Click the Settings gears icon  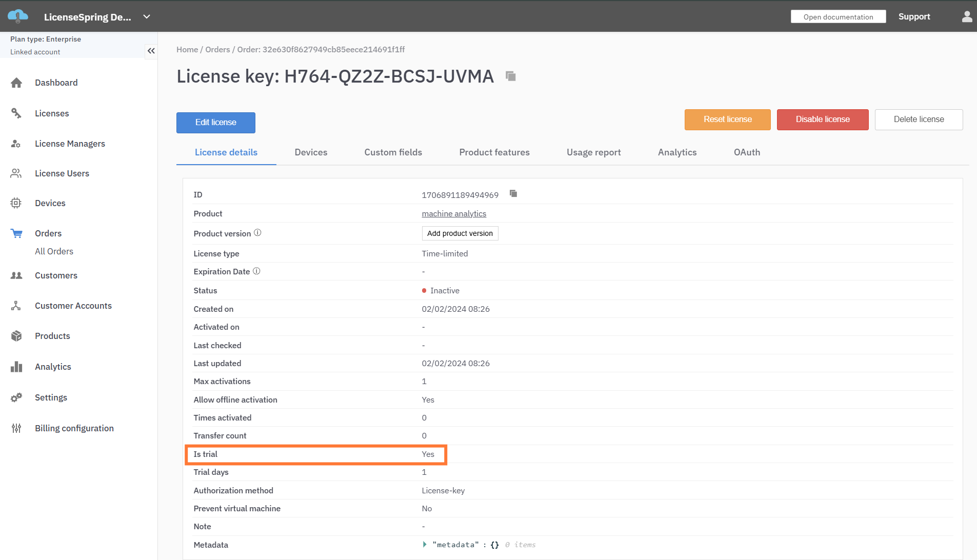point(16,397)
